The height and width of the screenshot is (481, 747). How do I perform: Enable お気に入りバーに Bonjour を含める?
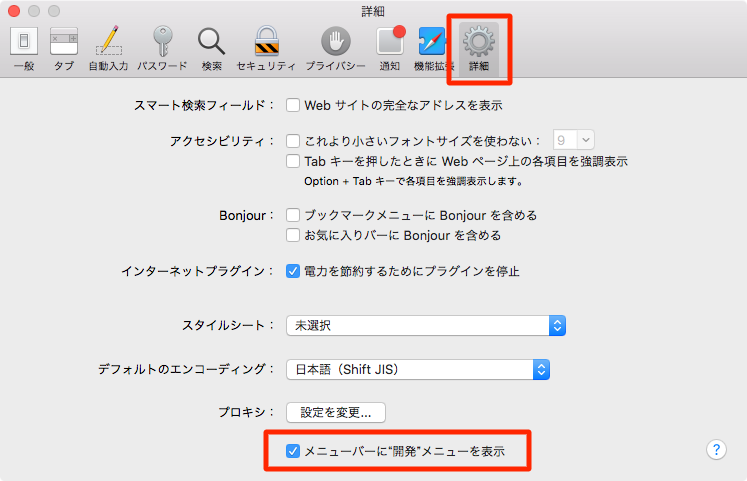tap(293, 235)
